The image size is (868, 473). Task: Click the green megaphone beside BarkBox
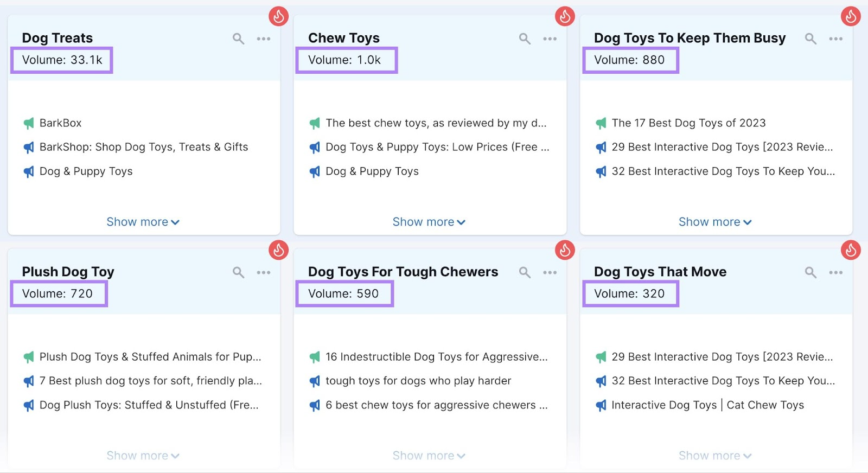tap(29, 123)
